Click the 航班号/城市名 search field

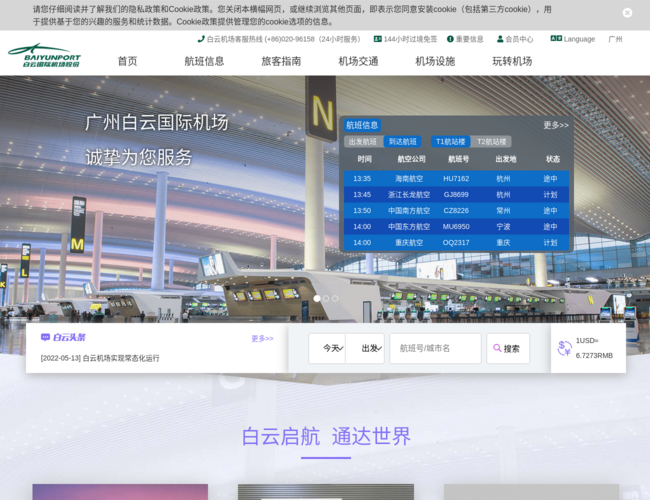(435, 348)
